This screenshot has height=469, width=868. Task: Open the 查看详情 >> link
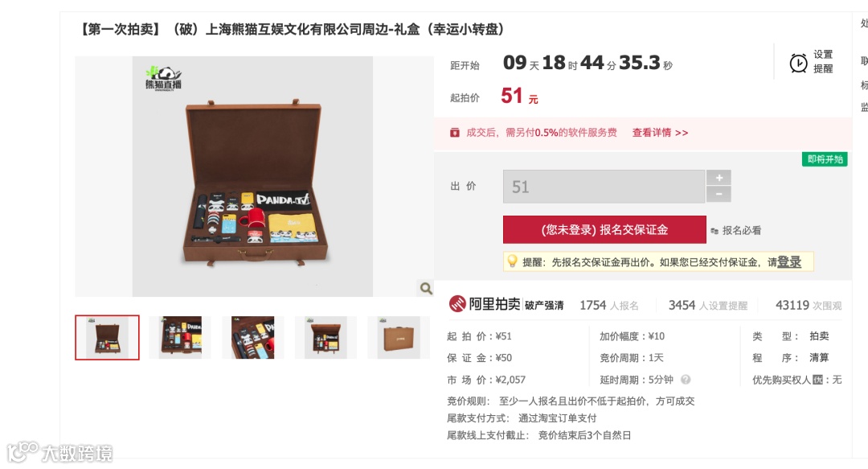click(x=660, y=133)
